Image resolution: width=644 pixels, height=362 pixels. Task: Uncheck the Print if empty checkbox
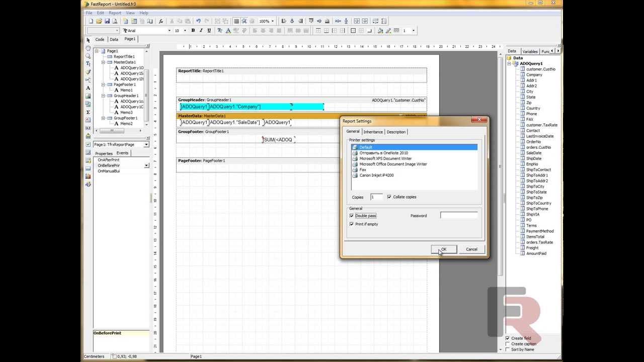pyautogui.click(x=351, y=224)
